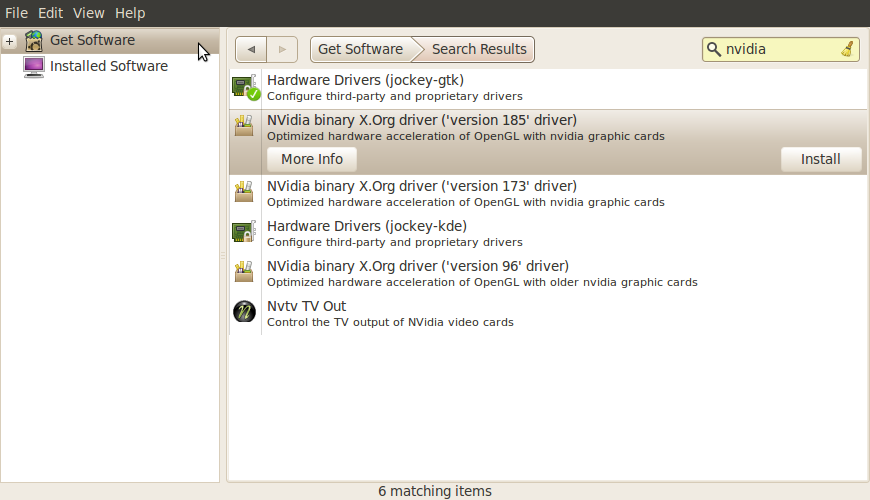The height and width of the screenshot is (500, 870).
Task: Go back using the left arrow button
Action: 251,49
